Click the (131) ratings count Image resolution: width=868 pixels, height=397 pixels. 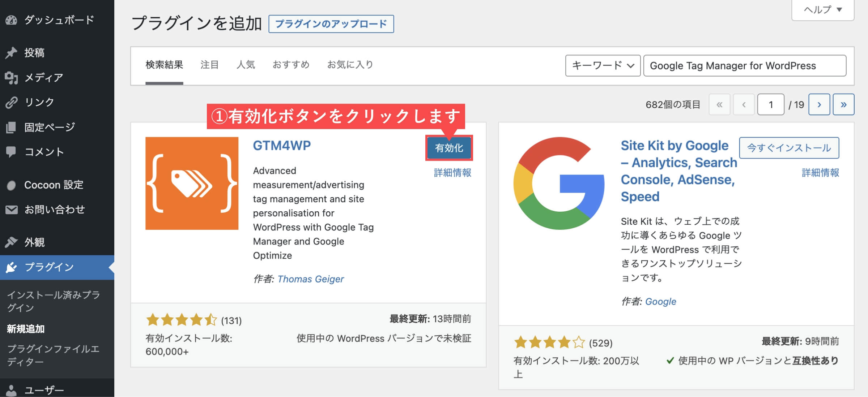[231, 320]
